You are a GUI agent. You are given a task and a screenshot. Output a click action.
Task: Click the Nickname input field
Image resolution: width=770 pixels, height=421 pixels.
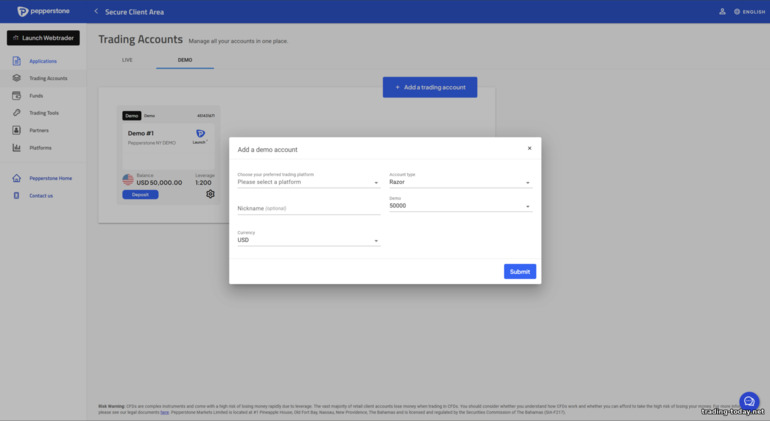(x=308, y=208)
